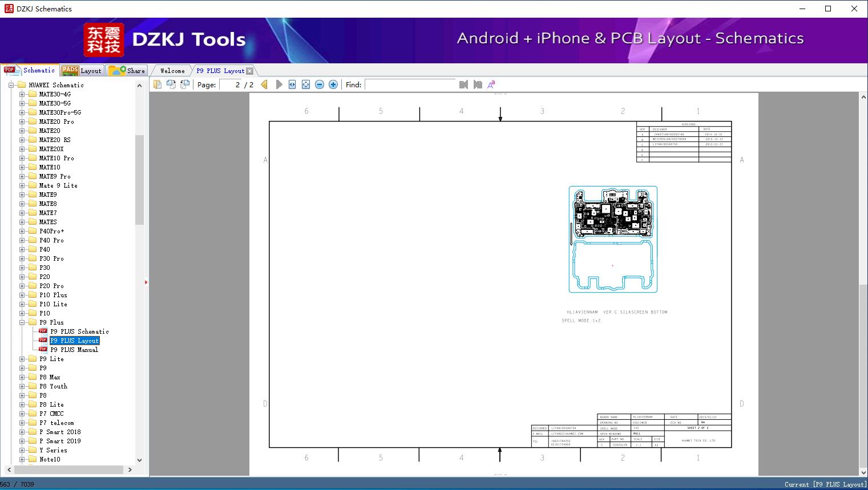Select the MATE20 RS folder
This screenshot has width=868, height=490.
pos(55,140)
